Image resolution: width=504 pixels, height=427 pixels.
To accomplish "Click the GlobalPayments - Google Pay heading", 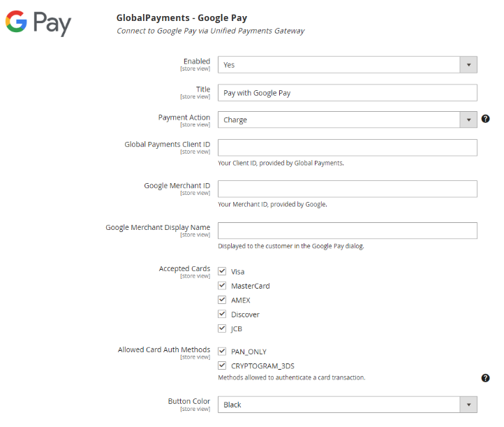I will 181,17.
